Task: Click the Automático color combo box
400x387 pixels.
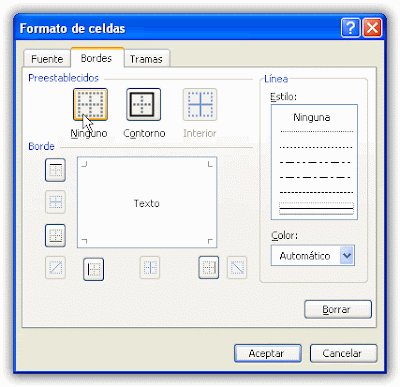Action: [x=313, y=256]
